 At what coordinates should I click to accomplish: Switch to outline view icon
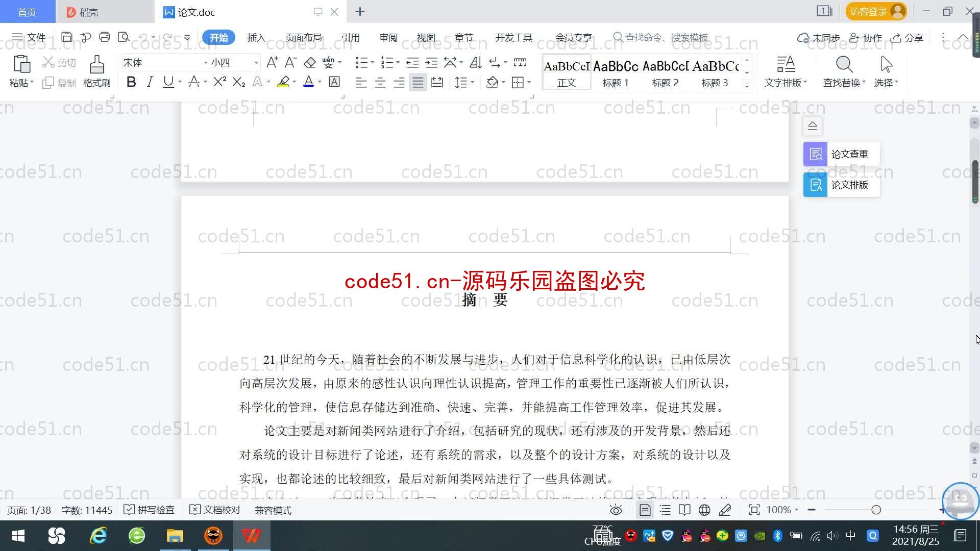(665, 510)
